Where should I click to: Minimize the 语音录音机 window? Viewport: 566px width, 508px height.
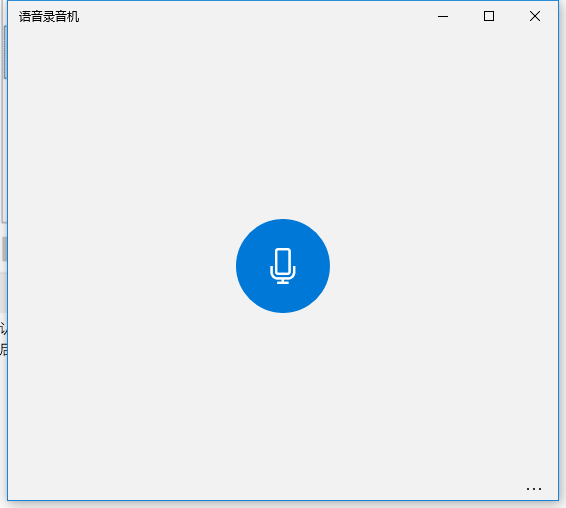point(443,16)
